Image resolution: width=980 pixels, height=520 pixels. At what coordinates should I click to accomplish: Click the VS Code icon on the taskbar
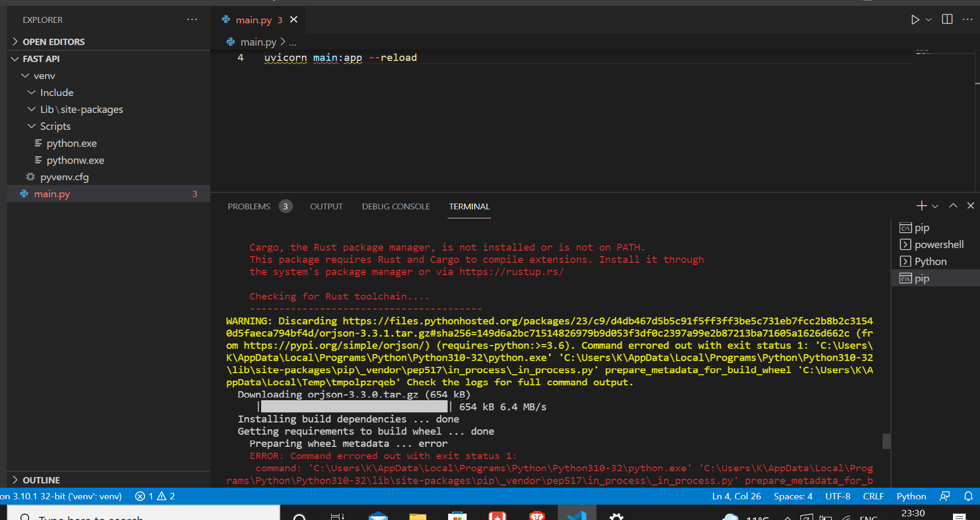click(x=577, y=515)
